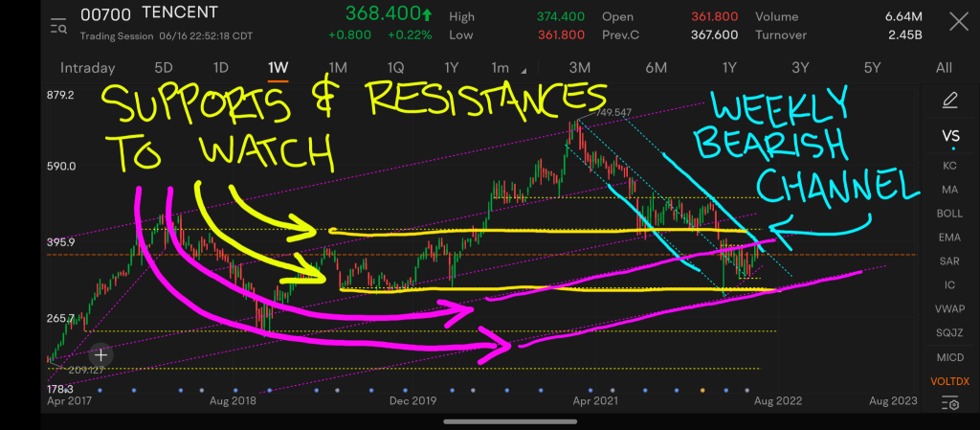
Task: Set chart range to 5Y
Action: tap(872, 67)
